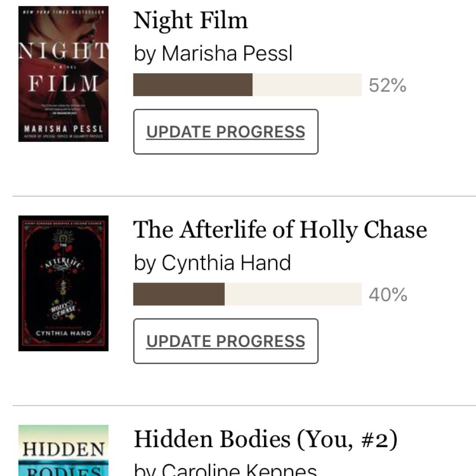
Task: Click Marisha Pessl name printed on cover
Action: point(63,128)
